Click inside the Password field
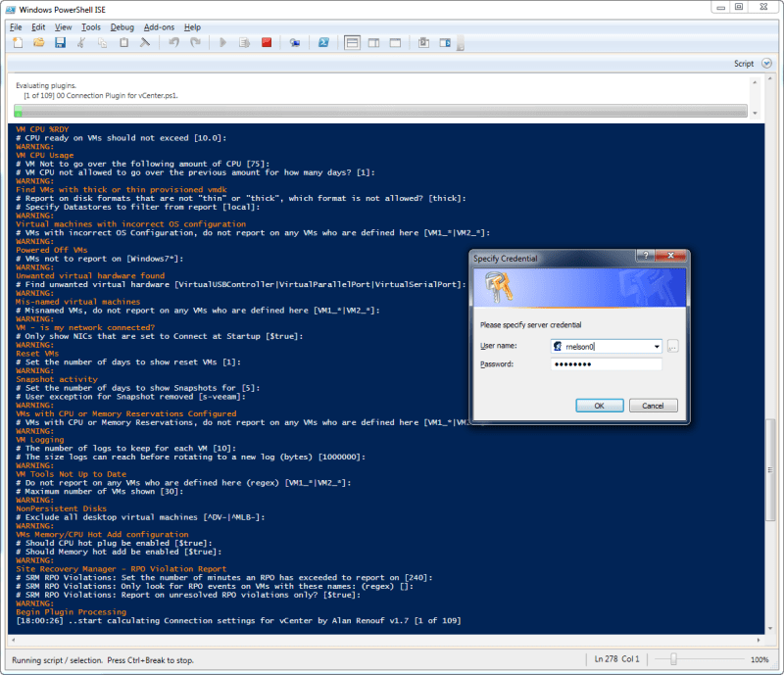 [606, 363]
